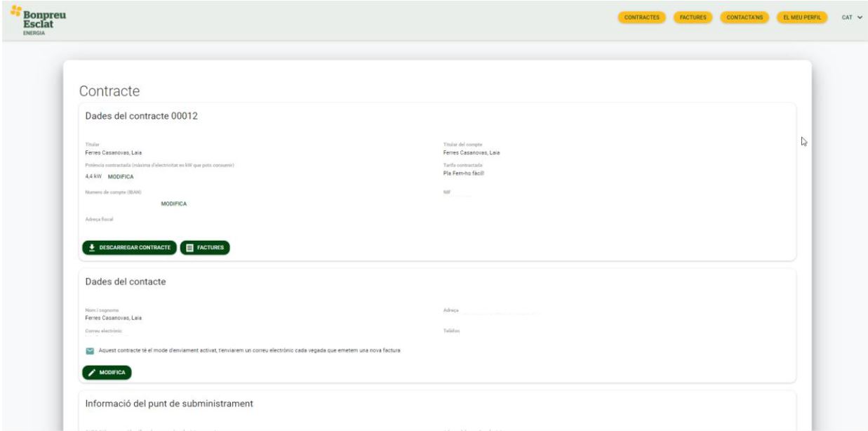Click the invoice list icon on the green Factures button
This screenshot has height=431, width=868.
190,248
